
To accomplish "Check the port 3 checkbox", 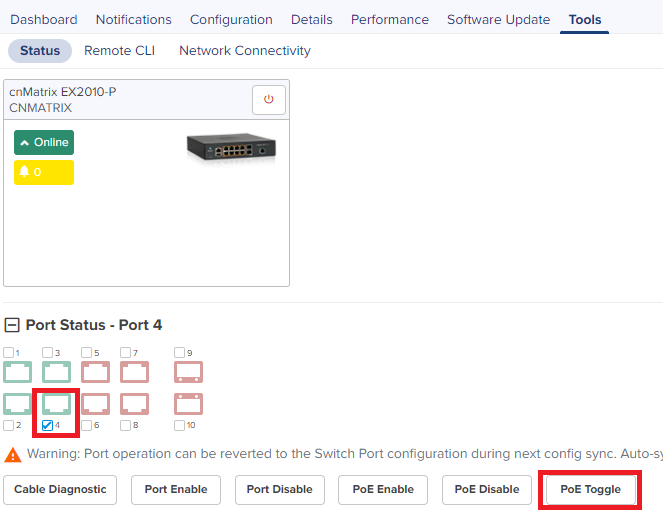I will (x=47, y=353).
